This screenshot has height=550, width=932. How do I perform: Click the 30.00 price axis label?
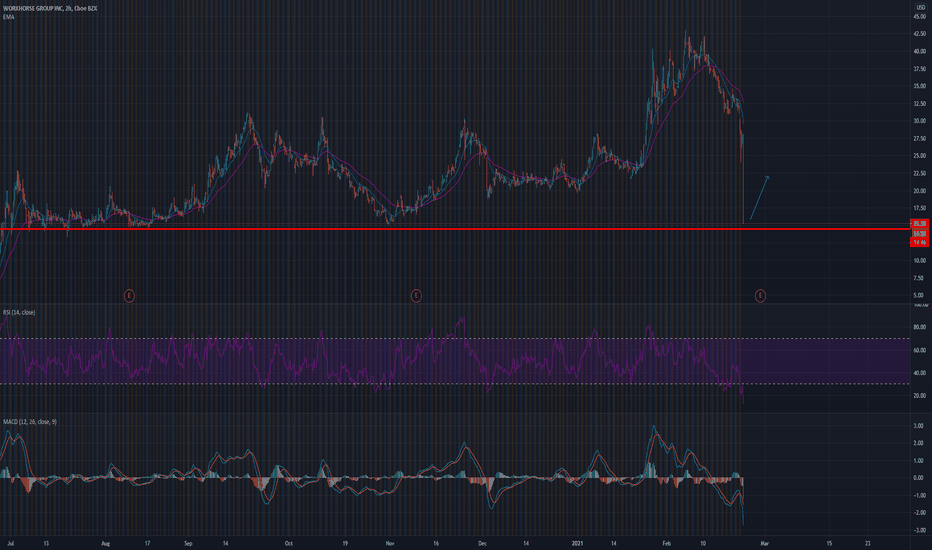pyautogui.click(x=919, y=121)
